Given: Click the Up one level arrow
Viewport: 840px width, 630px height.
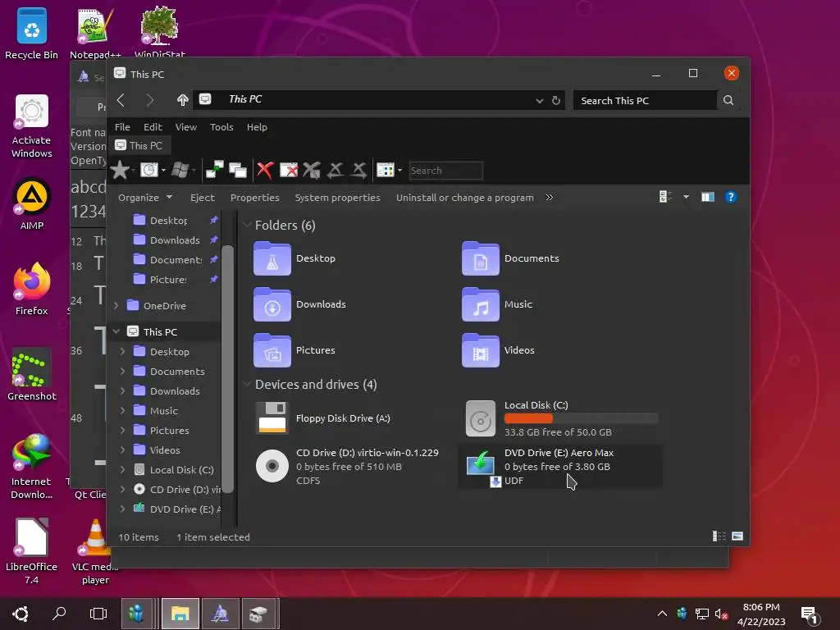Looking at the screenshot, I should point(183,100).
